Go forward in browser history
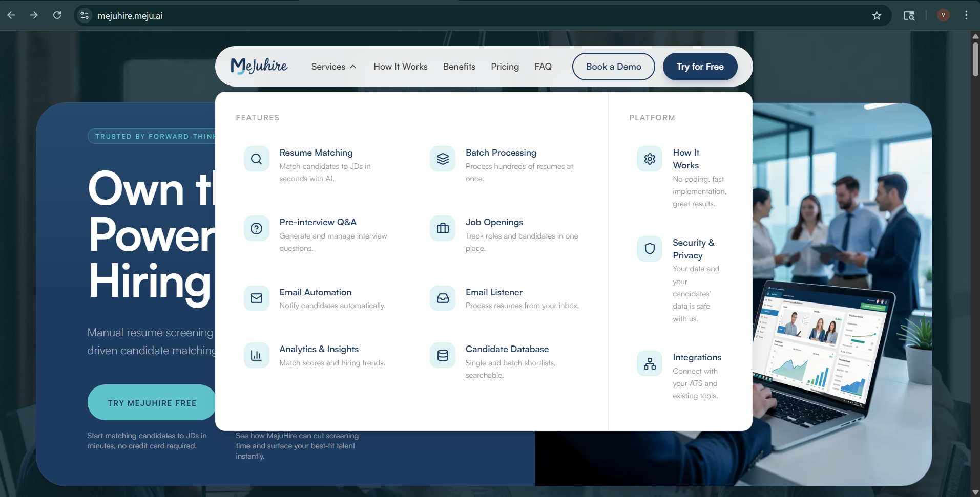980x497 pixels. [34, 15]
